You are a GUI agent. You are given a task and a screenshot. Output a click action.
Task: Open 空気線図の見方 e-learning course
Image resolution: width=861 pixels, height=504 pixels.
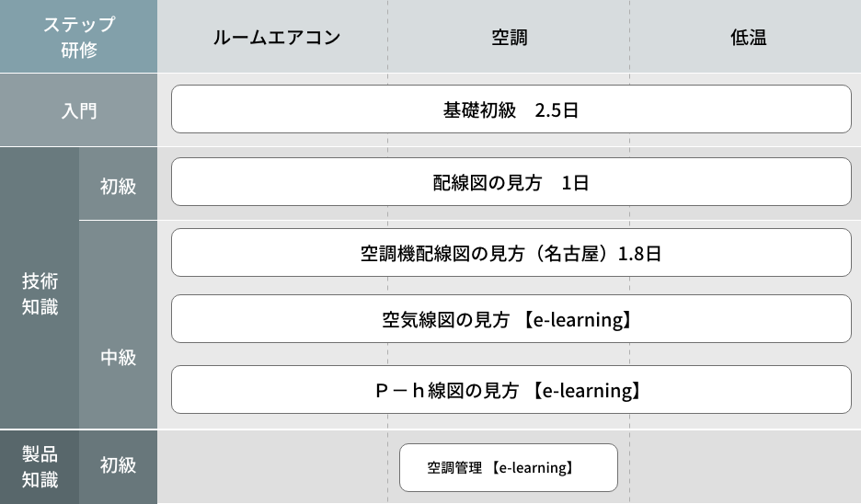tap(511, 319)
